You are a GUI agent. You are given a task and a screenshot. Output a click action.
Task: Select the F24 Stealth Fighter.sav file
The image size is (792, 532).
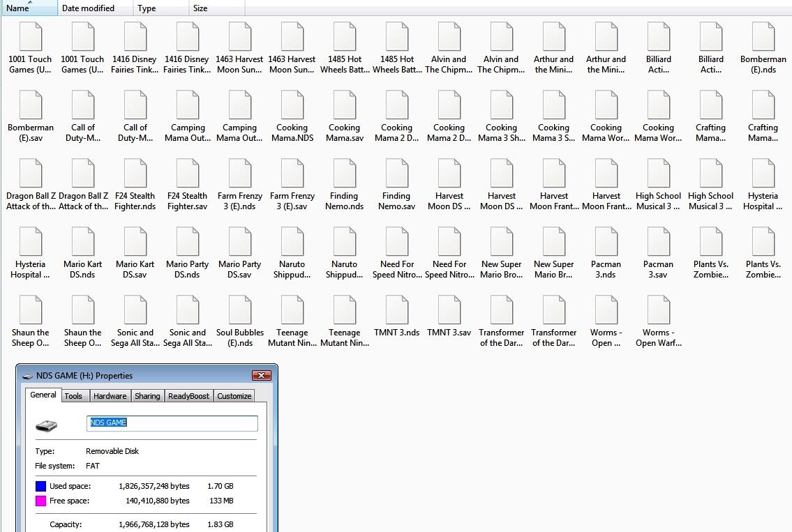[188, 185]
